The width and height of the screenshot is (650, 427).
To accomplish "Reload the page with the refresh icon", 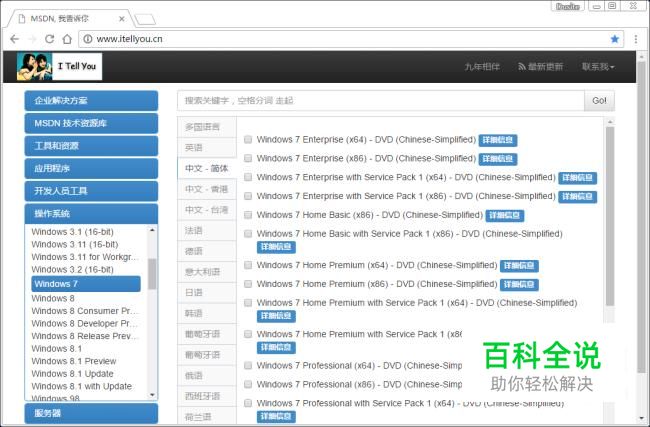I will click(x=50, y=39).
